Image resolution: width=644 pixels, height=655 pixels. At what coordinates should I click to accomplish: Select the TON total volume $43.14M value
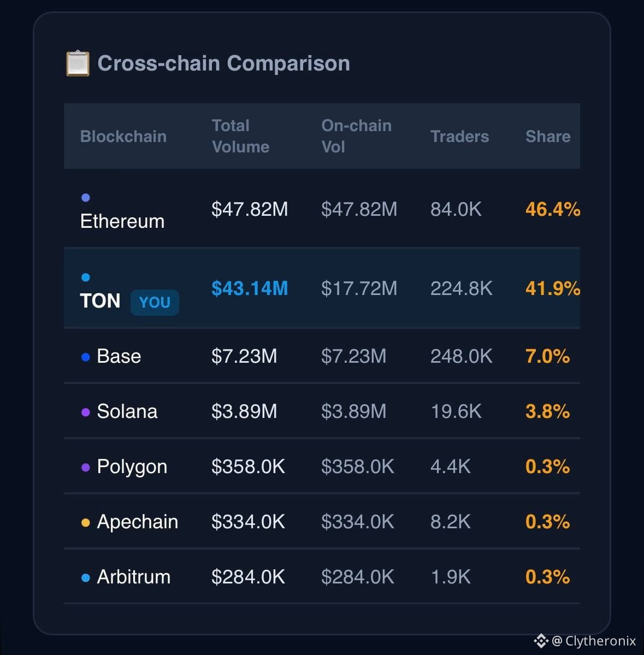(x=250, y=288)
